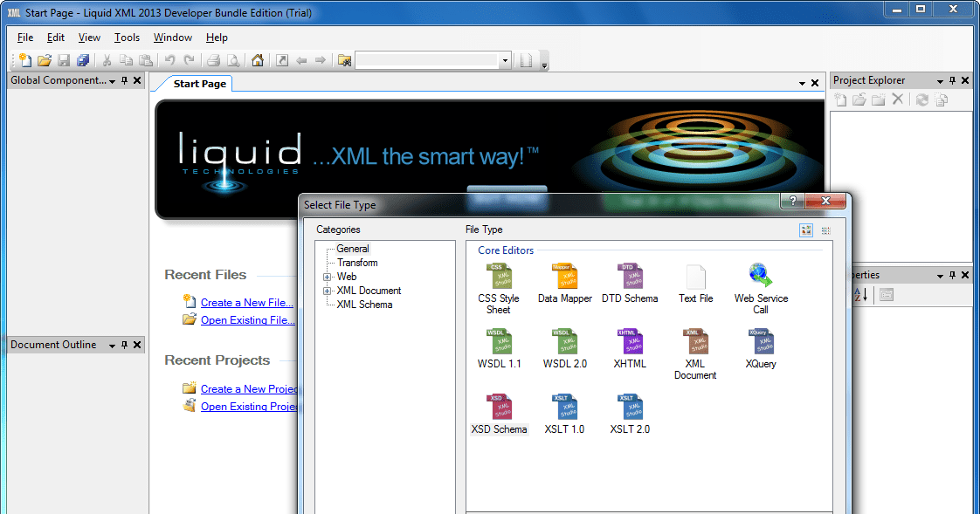This screenshot has height=514, width=980.
Task: Click the Save toolbar icon
Action: coord(64,60)
